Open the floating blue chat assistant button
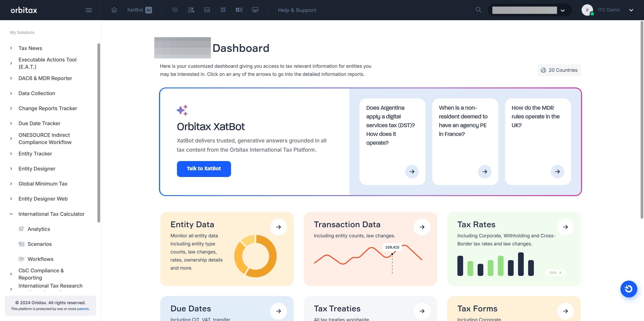The width and height of the screenshot is (644, 321). tap(629, 289)
